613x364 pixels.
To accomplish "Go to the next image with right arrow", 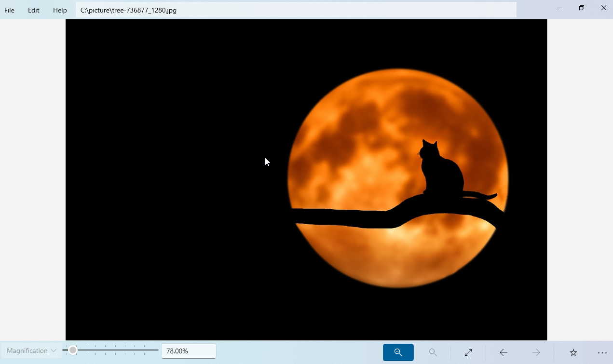I will (x=536, y=352).
